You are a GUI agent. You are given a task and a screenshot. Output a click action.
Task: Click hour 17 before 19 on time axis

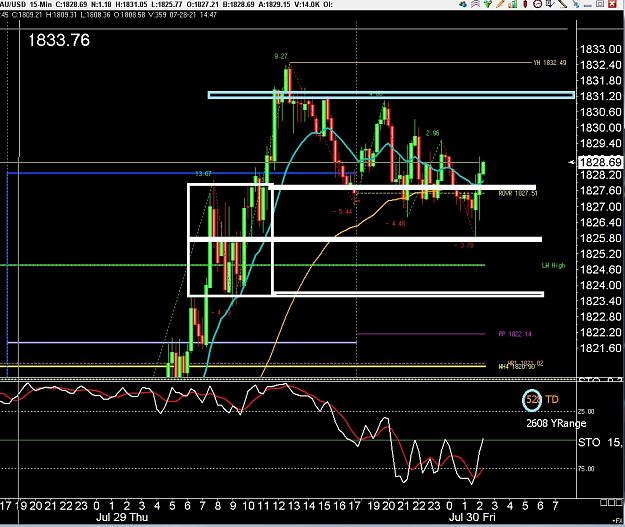(x=6, y=506)
